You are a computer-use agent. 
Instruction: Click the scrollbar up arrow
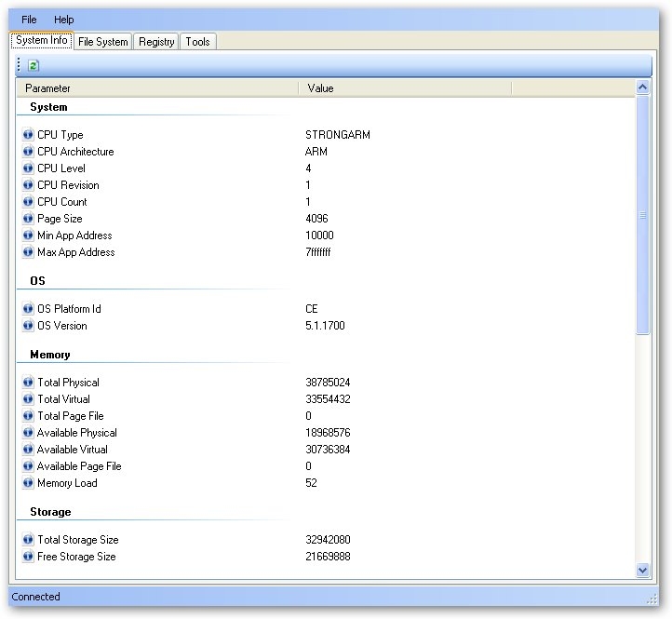click(642, 87)
